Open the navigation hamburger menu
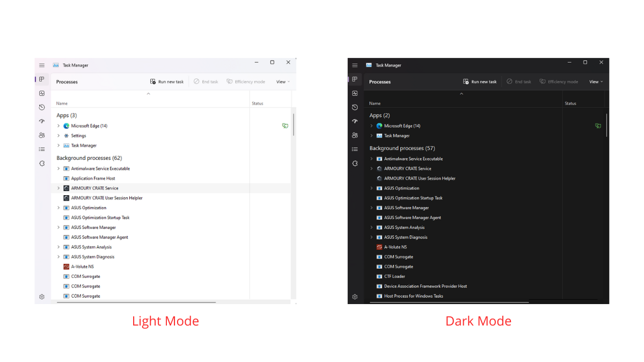644x362 pixels. [42, 65]
